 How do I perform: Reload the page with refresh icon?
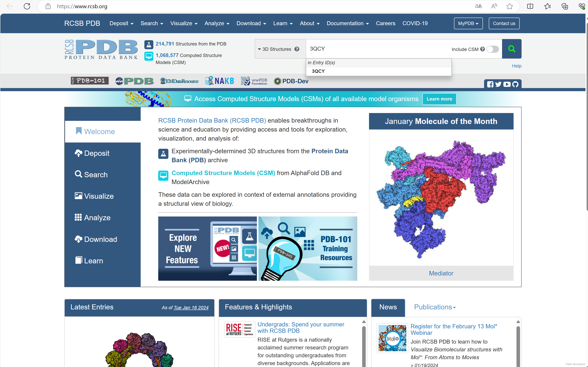pyautogui.click(x=27, y=6)
